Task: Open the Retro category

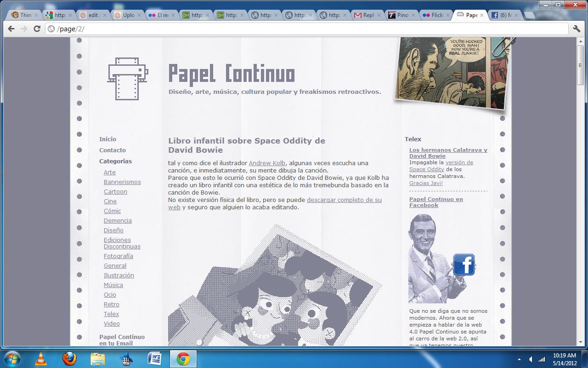Action: click(111, 304)
